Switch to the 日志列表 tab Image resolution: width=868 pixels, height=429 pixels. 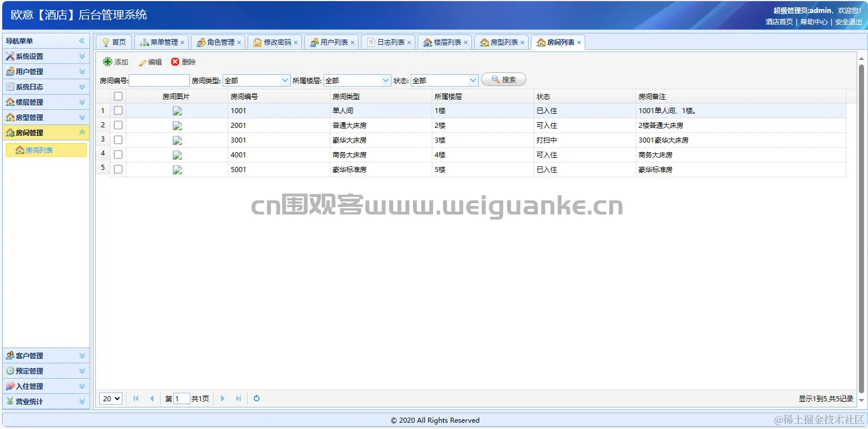(x=388, y=42)
